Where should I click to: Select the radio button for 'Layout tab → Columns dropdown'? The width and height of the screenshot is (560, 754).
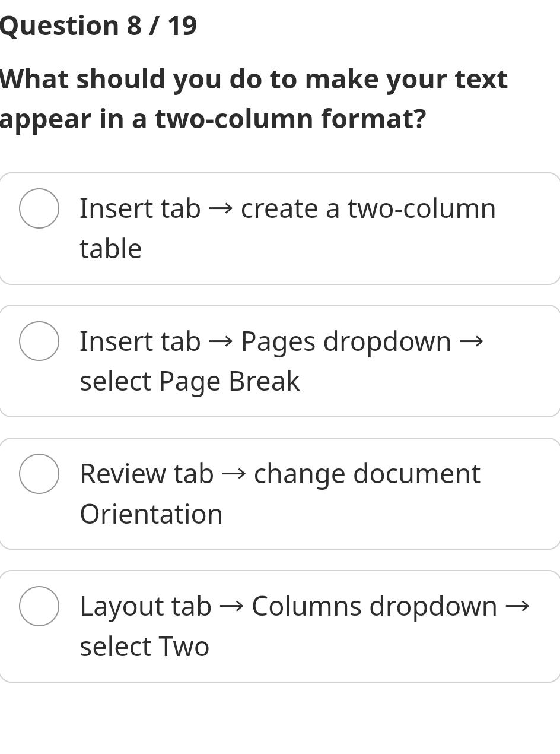(x=39, y=606)
